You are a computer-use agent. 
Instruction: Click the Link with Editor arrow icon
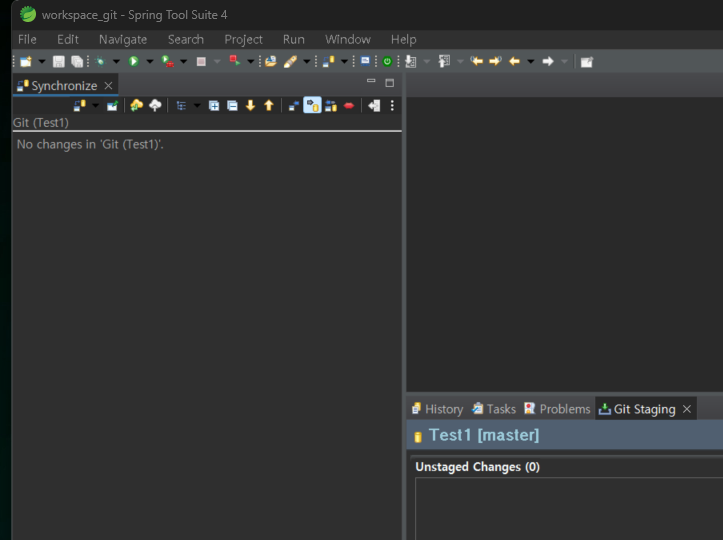[374, 106]
